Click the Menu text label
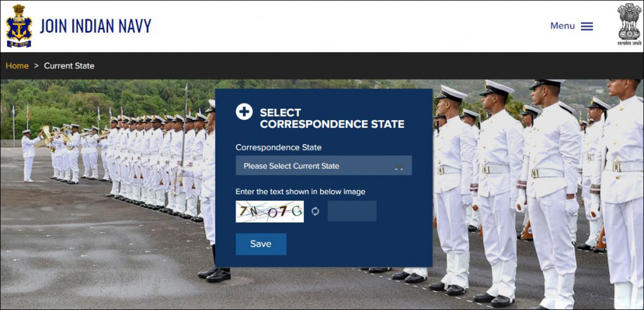 point(562,26)
